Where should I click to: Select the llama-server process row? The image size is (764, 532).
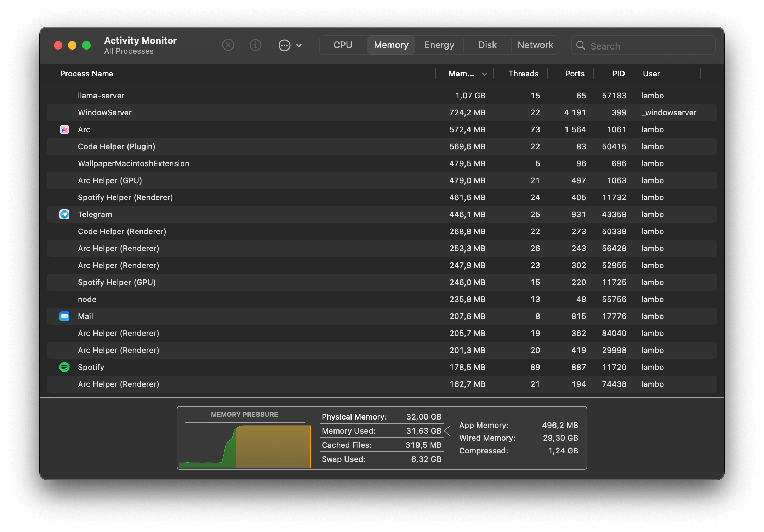pyautogui.click(x=248, y=95)
